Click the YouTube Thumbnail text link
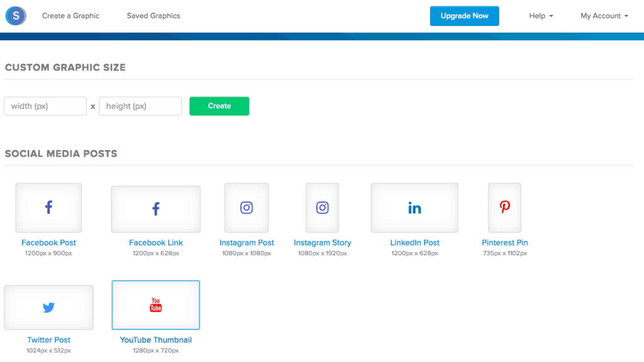Screen dimensions: 644x362 156,340
